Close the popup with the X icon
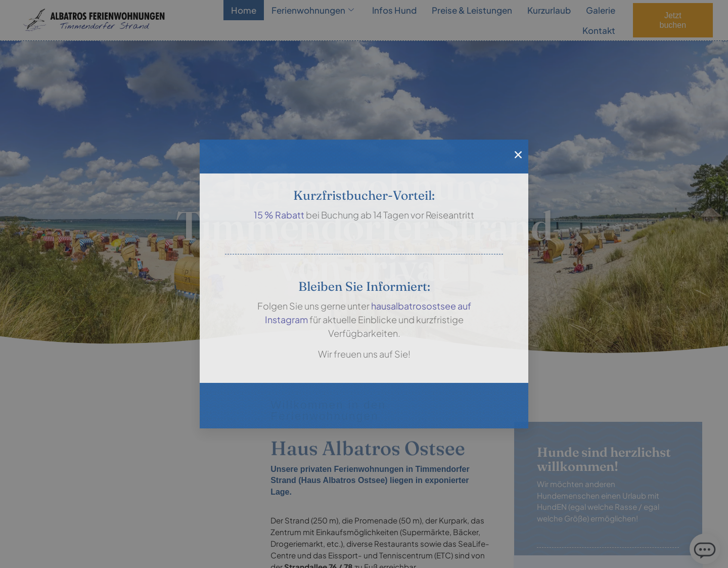Image resolution: width=728 pixels, height=568 pixels. pyautogui.click(x=518, y=155)
